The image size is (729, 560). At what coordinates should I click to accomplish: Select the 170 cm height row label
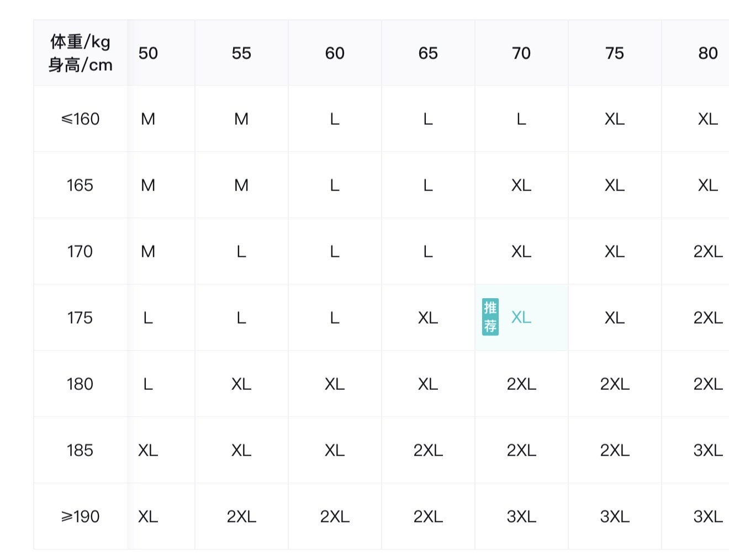[81, 251]
